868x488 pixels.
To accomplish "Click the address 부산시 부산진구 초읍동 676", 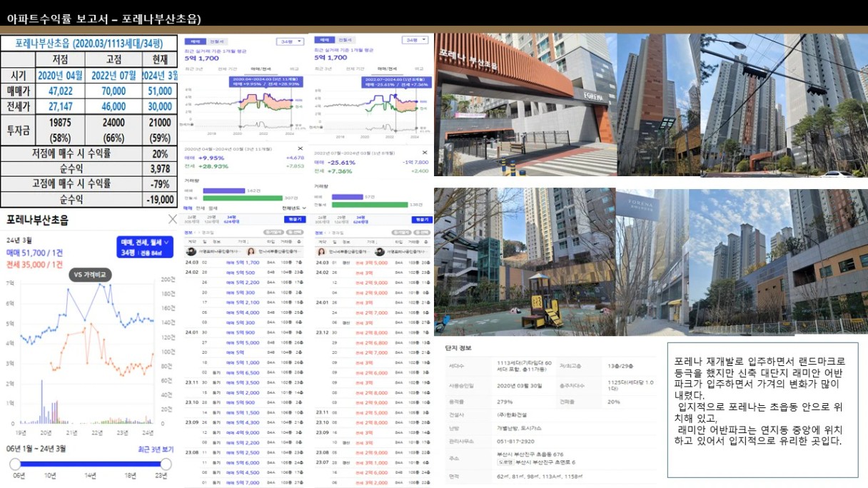I will pyautogui.click(x=531, y=454).
